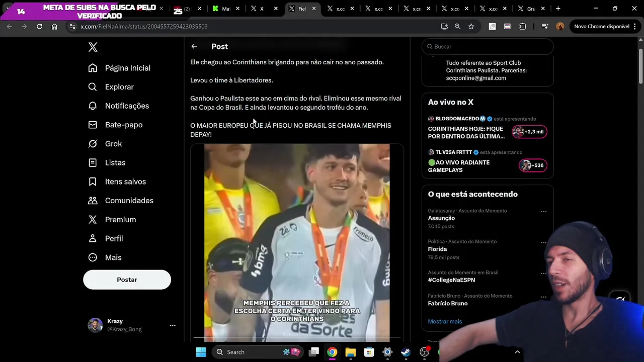The image size is (644, 362).
Task: Open Listas in the sidebar
Action: tap(107, 163)
